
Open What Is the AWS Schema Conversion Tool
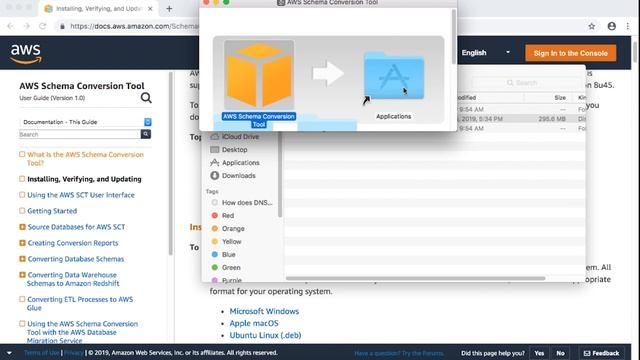85,159
